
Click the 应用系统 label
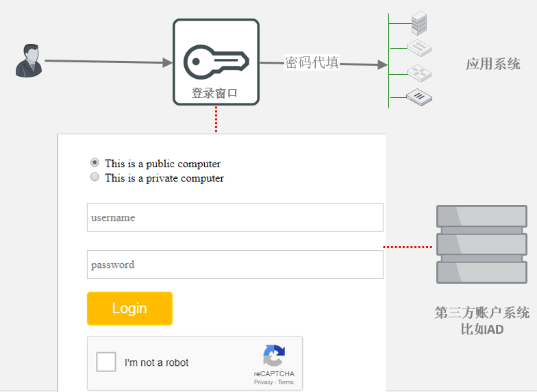pyautogui.click(x=492, y=64)
